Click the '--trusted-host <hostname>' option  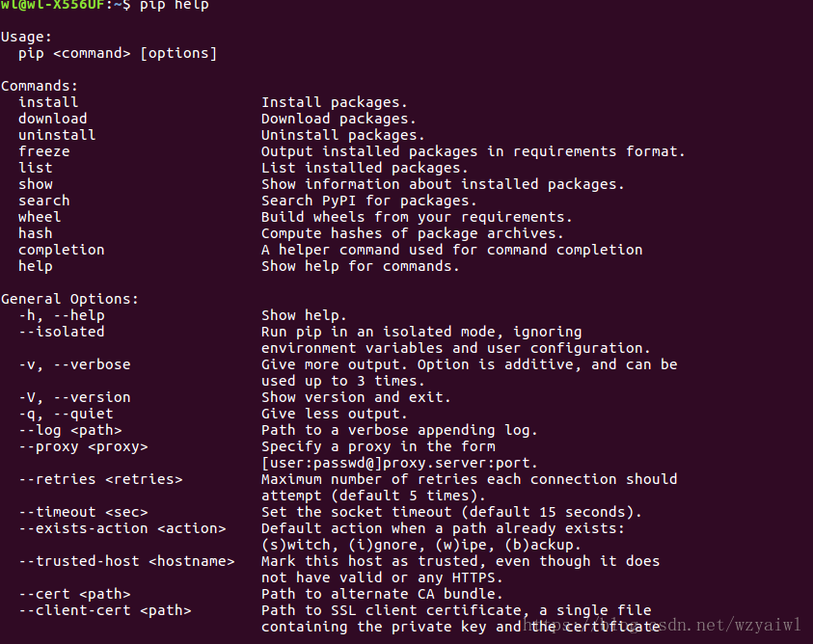(126, 561)
